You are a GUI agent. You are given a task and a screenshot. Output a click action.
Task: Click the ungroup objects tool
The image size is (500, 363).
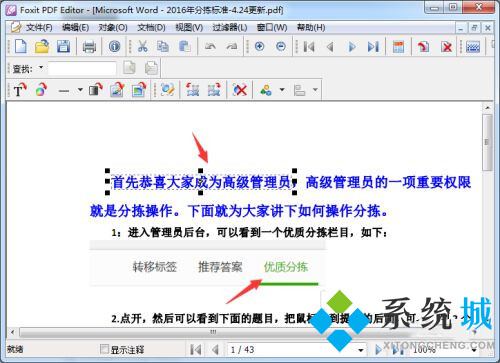pyautogui.click(x=214, y=90)
